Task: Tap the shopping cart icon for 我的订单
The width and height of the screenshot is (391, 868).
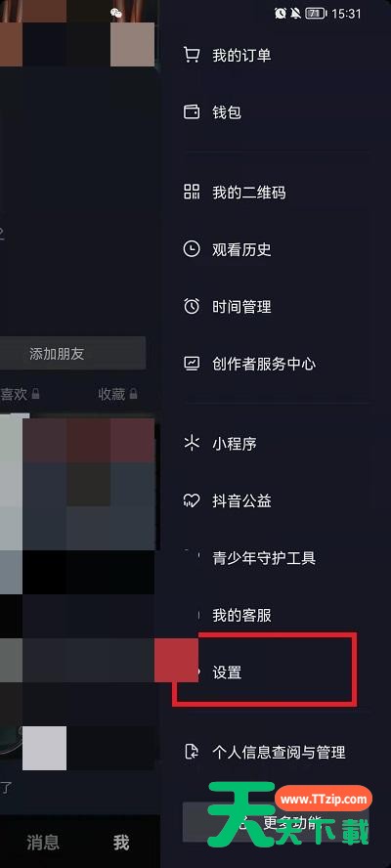Action: click(x=191, y=55)
